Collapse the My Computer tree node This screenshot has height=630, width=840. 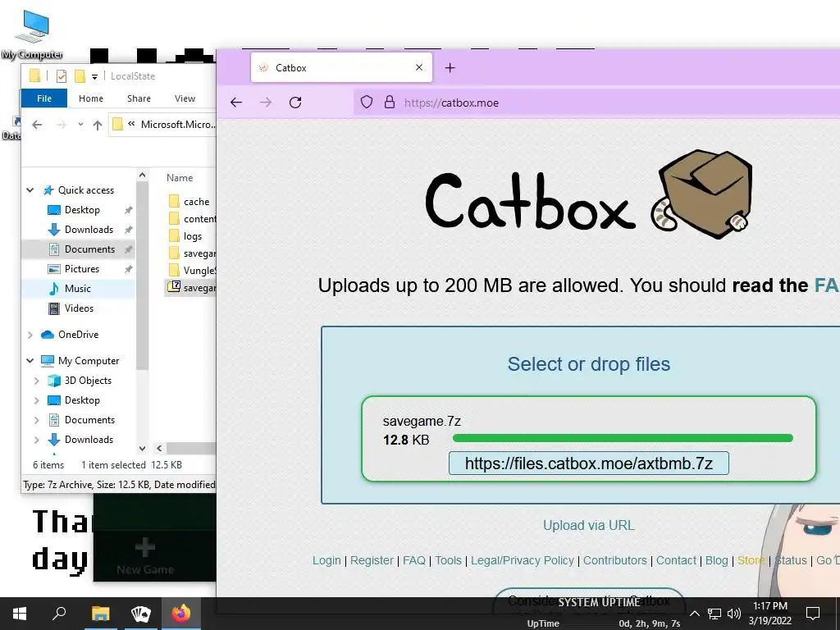(x=30, y=361)
